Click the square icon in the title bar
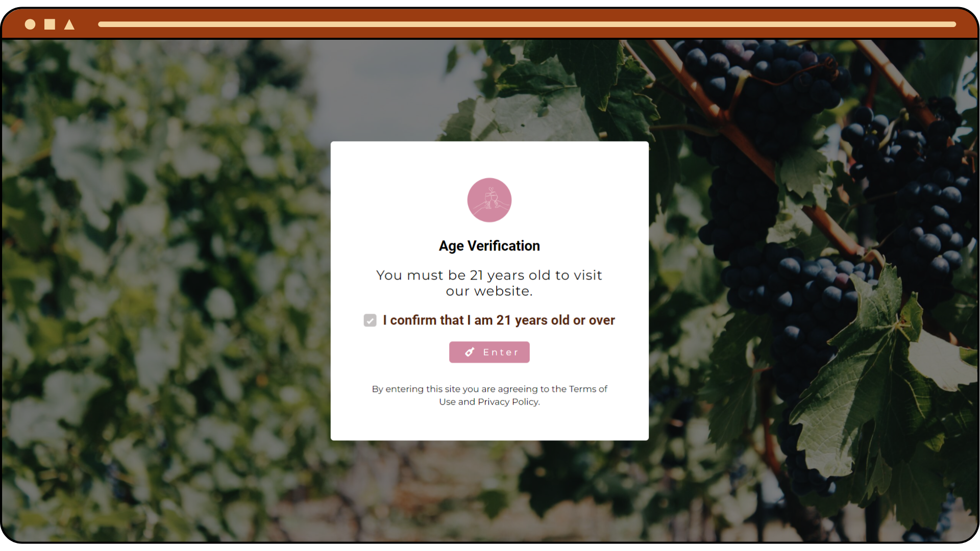Image resolution: width=980 pixels, height=551 pixels. tap(50, 24)
